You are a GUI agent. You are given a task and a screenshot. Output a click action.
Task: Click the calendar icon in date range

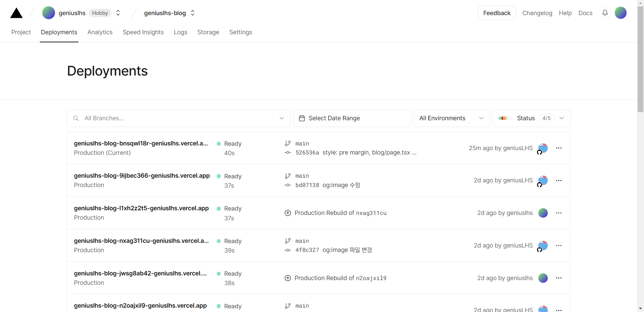pos(302,118)
